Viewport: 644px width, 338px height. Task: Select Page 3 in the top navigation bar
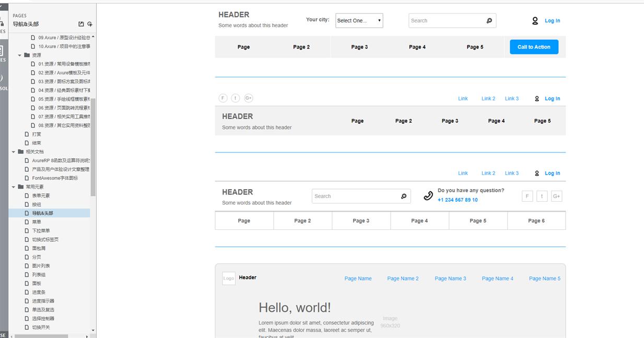click(x=359, y=47)
